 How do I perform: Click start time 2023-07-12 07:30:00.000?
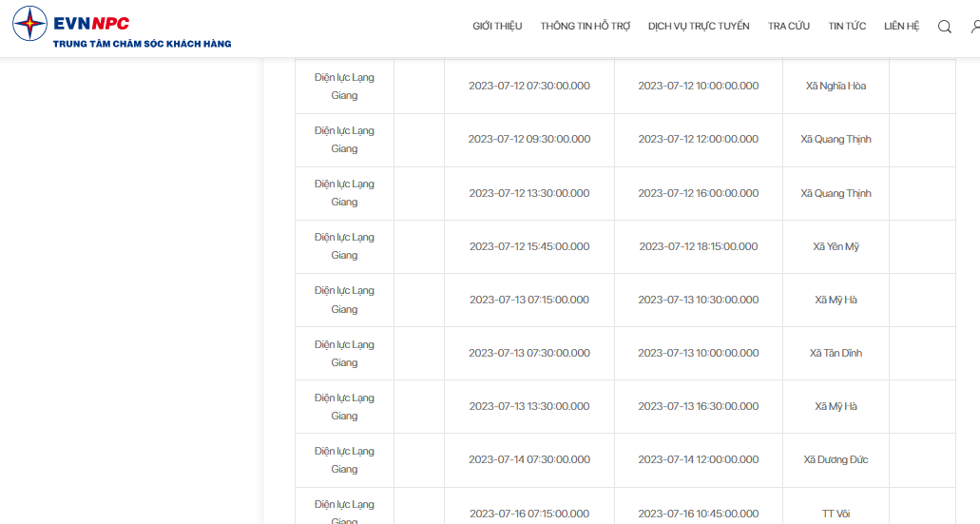pos(529,87)
